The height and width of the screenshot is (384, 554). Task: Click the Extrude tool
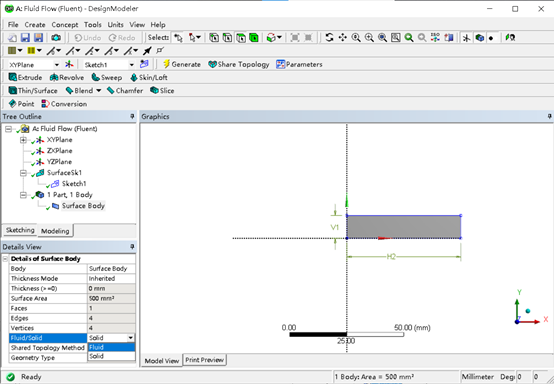click(x=25, y=77)
